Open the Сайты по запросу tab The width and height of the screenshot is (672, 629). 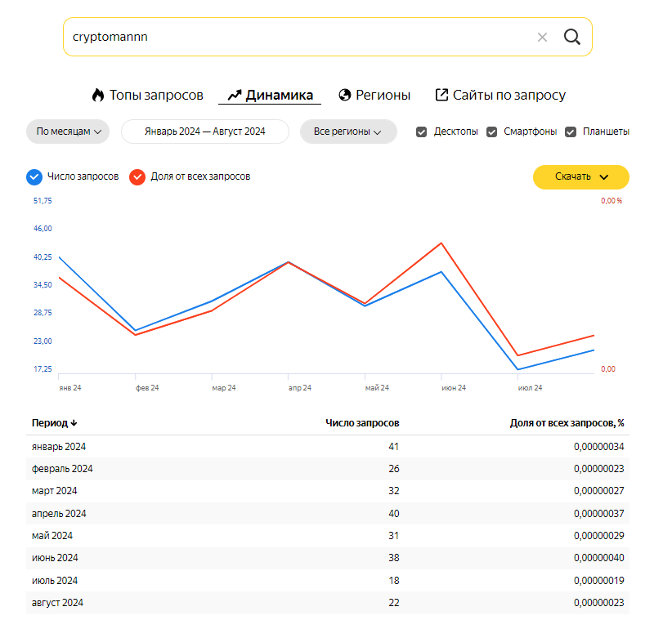[x=508, y=95]
